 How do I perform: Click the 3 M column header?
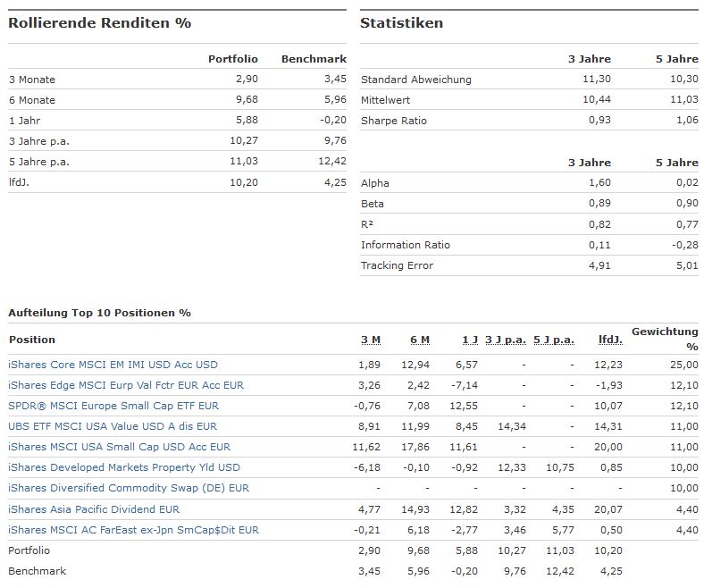coord(370,340)
